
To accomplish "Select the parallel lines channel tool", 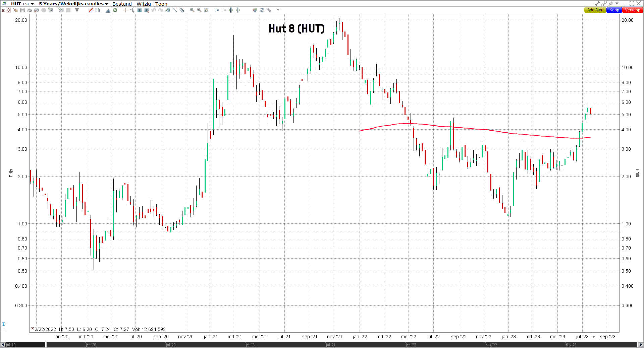I will pos(182,10).
